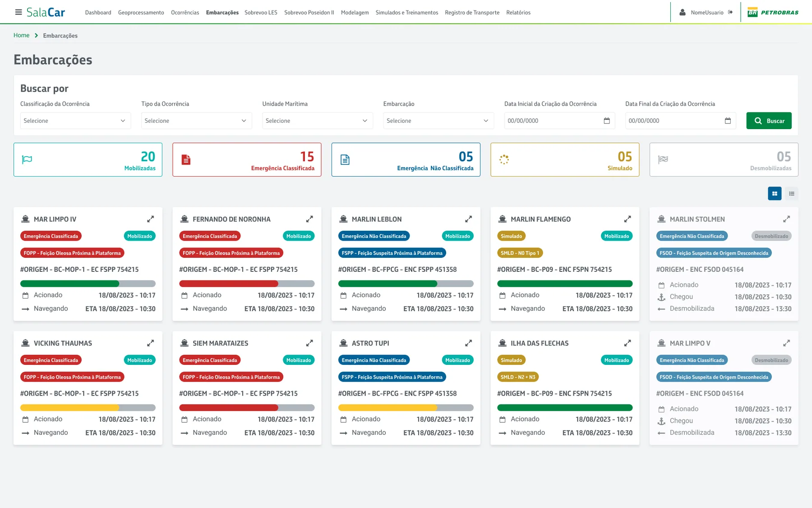Image resolution: width=812 pixels, height=508 pixels.
Task: Click the NomeUsuario label
Action: click(x=707, y=13)
